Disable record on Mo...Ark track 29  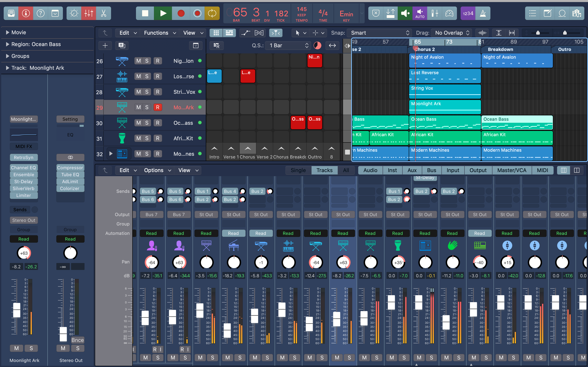[x=157, y=107]
